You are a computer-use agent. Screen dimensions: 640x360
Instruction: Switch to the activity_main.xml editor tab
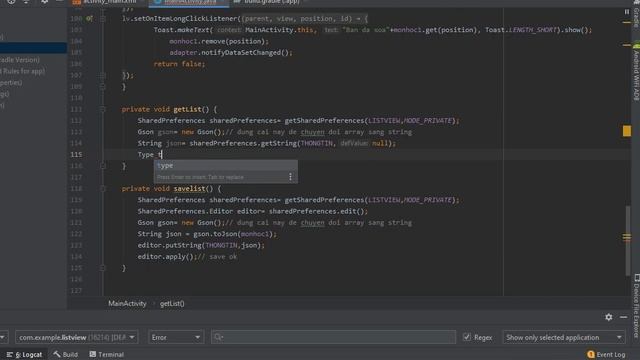coord(106,2)
